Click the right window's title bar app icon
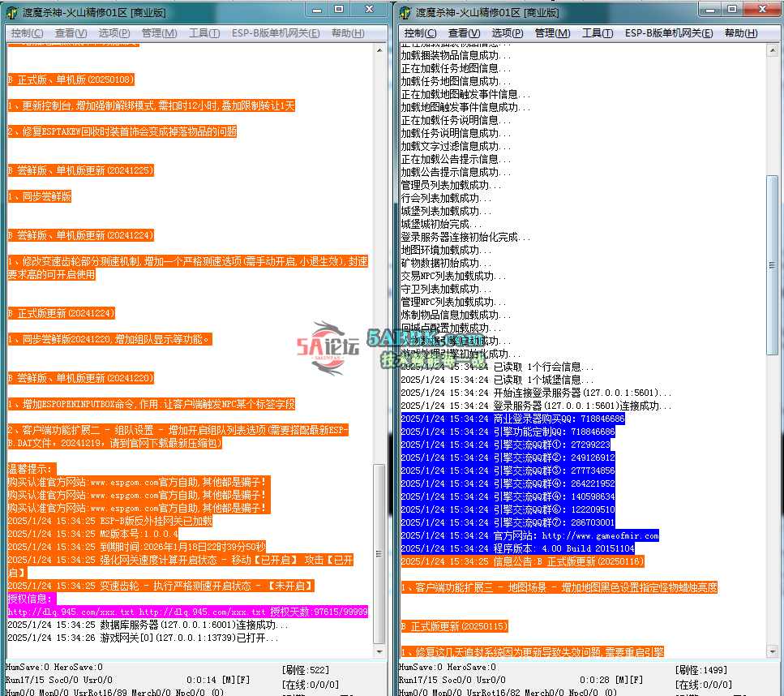Image resolution: width=784 pixels, height=696 pixels. tap(405, 12)
